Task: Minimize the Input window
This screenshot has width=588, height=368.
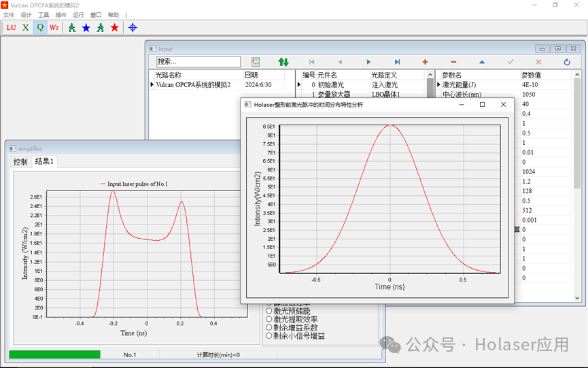Action: [x=542, y=49]
